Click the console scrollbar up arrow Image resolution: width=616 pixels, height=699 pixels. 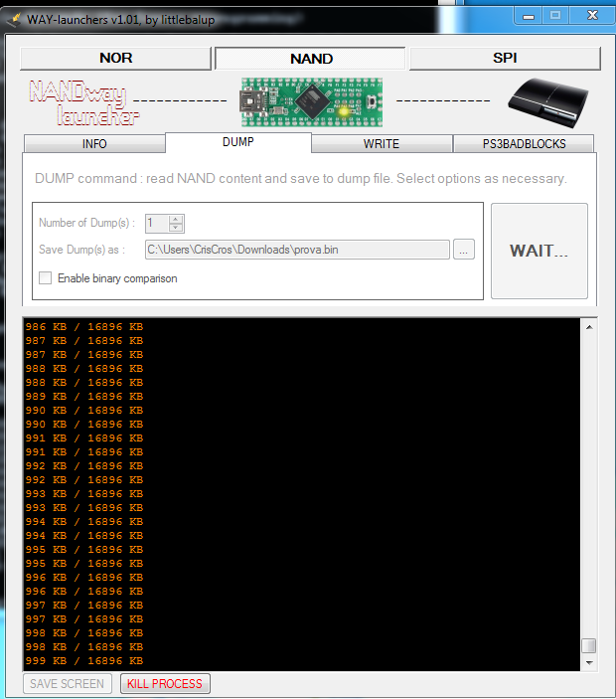(x=589, y=328)
